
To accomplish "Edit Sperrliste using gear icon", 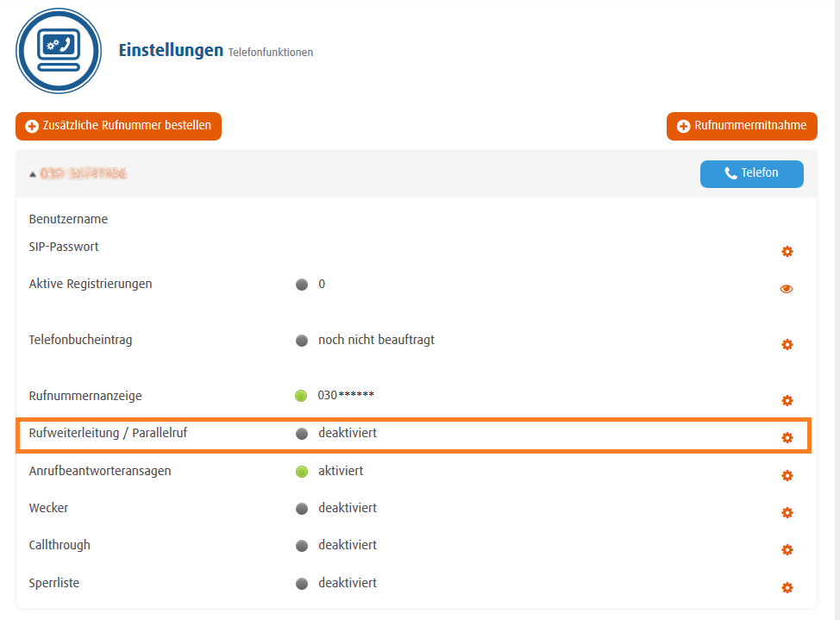I will click(x=787, y=588).
